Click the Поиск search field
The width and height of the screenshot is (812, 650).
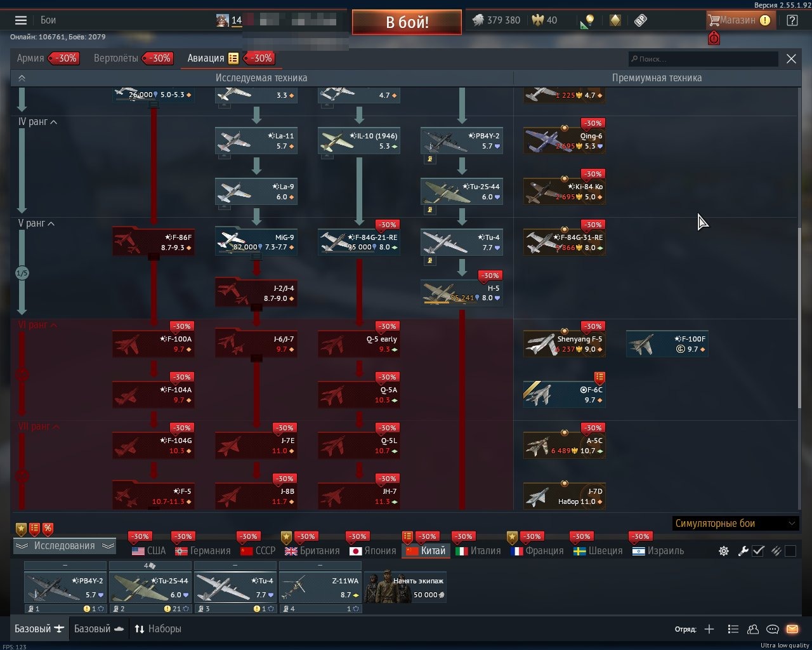coord(703,59)
